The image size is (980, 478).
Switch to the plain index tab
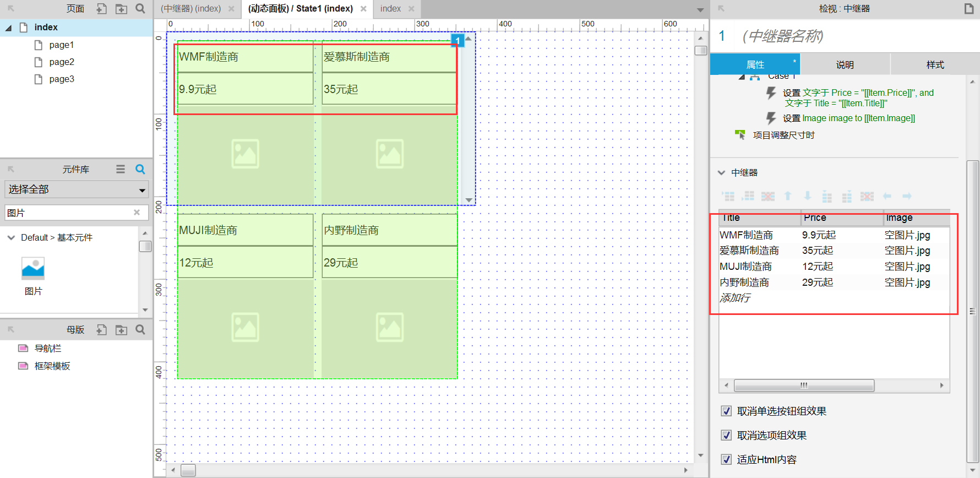point(390,9)
